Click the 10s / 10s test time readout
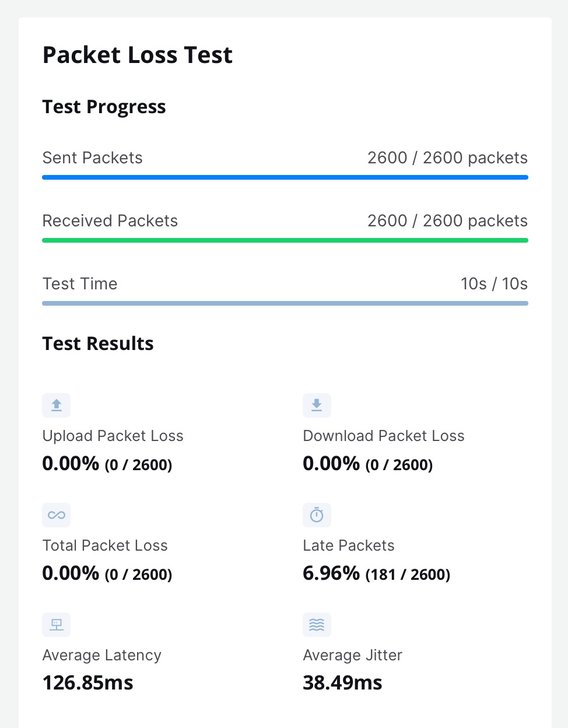Viewport: 568px width, 728px height. click(494, 284)
